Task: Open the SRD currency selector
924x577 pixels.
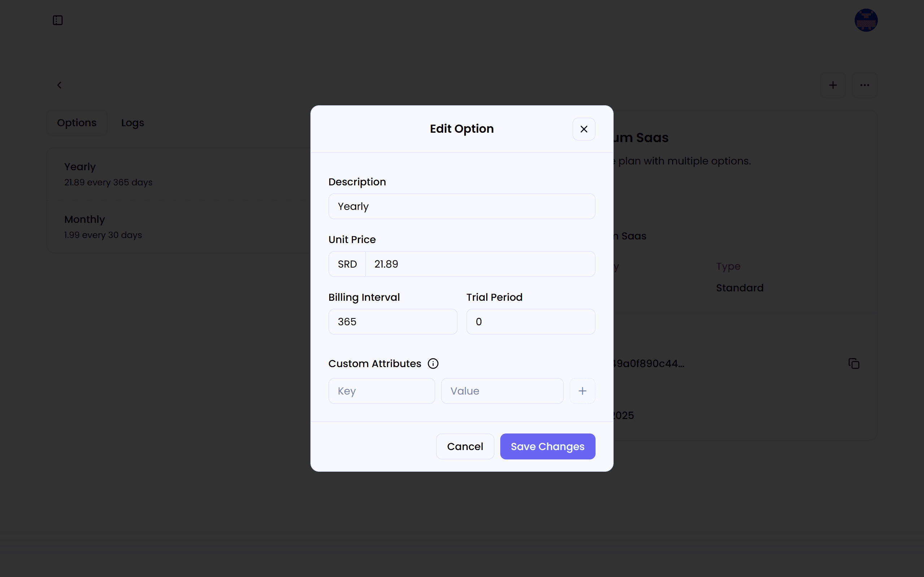Action: pyautogui.click(x=347, y=264)
